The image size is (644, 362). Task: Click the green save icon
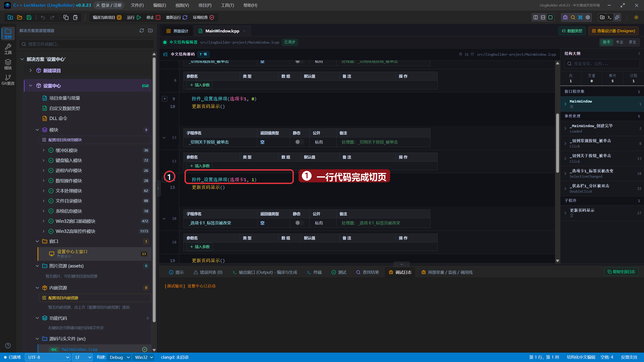[29, 17]
